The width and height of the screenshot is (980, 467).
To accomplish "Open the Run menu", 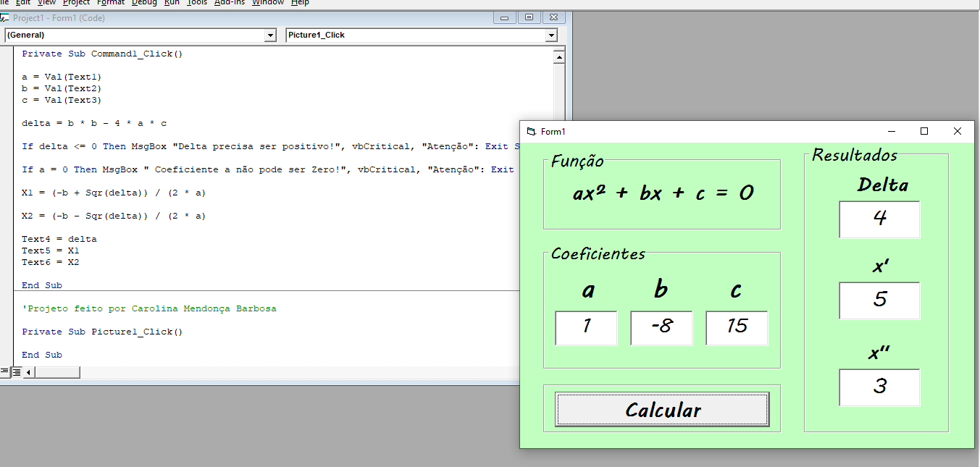I will click(x=172, y=3).
